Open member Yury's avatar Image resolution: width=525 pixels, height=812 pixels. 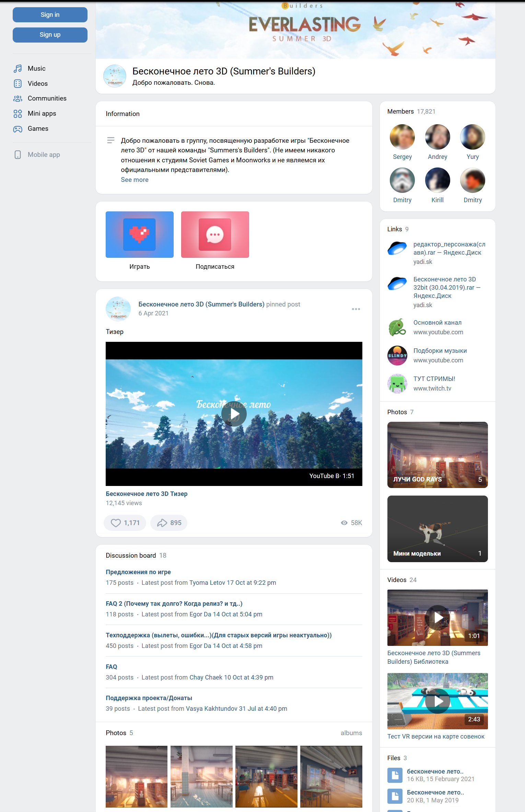[x=472, y=137]
